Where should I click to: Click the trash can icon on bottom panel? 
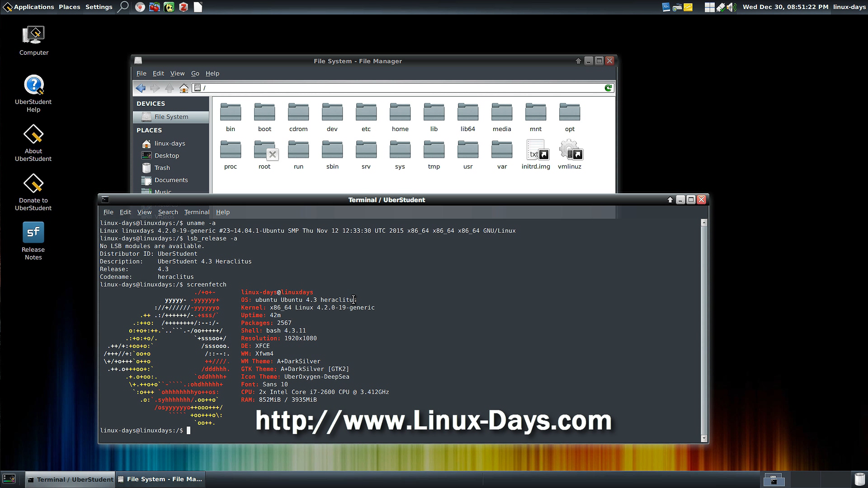(x=859, y=479)
